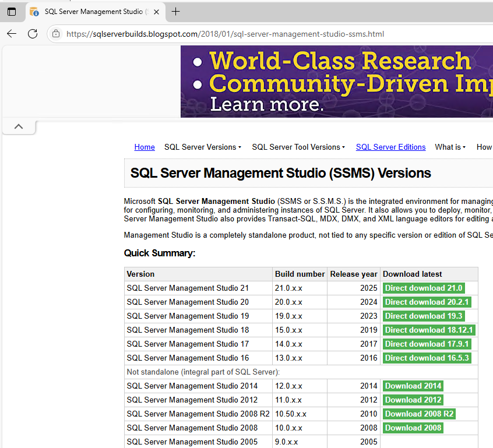Select the page heading SSMS Versions

[x=280, y=173]
